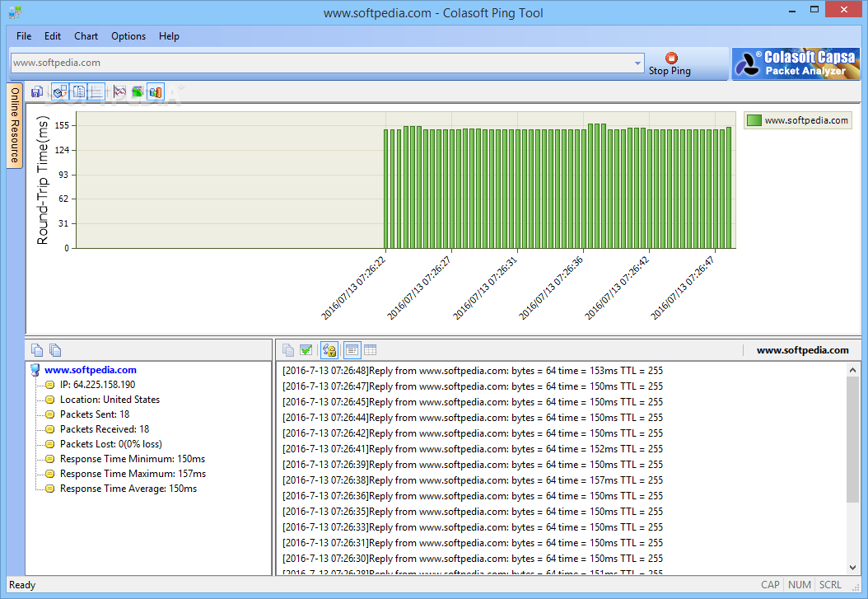
Task: Select the Packets Sent: 18 row
Action: [x=95, y=414]
